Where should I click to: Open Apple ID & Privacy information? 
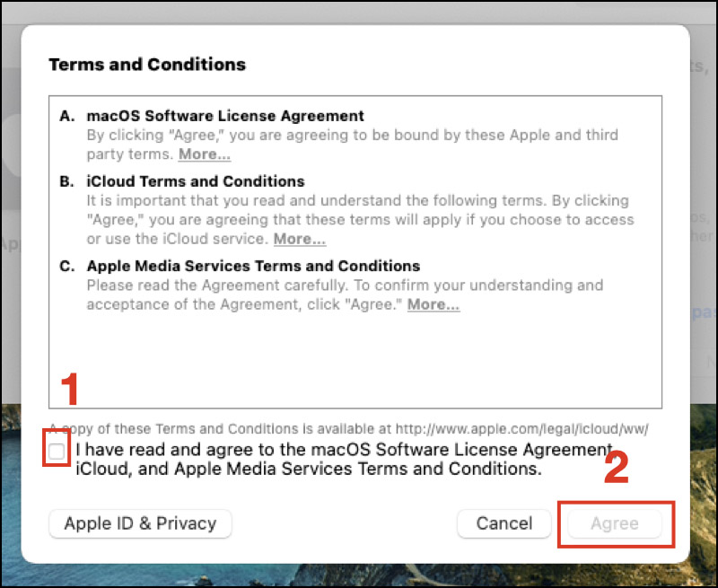point(140,523)
